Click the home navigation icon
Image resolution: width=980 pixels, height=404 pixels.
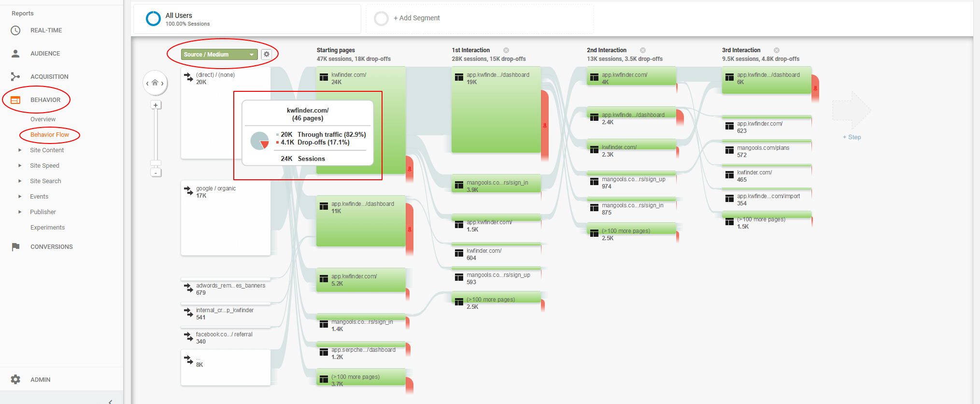155,83
